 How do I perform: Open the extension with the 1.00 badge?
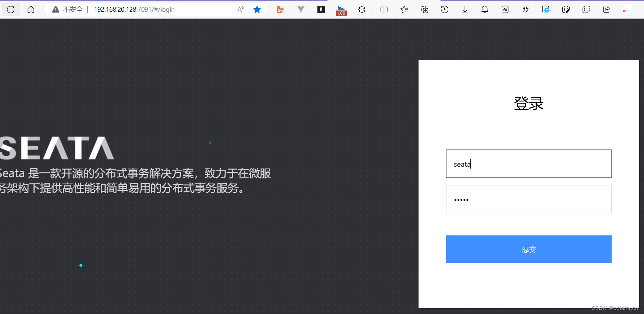click(x=341, y=10)
